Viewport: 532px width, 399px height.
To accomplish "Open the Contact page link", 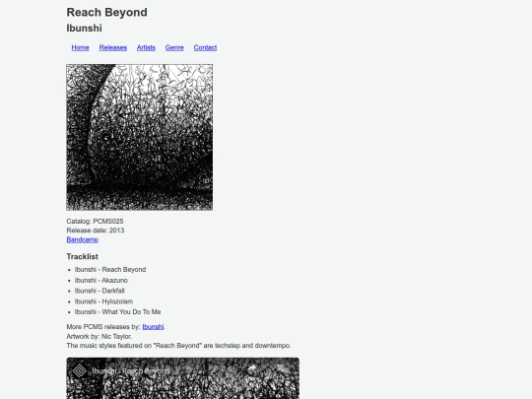I will (205, 47).
